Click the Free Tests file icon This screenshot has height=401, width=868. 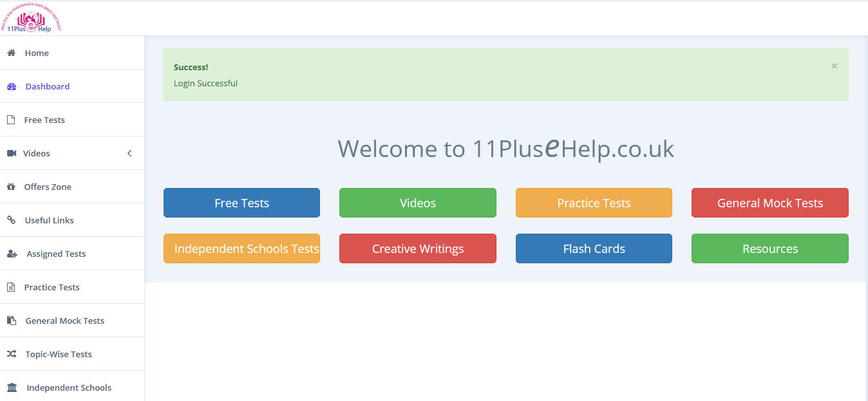(x=11, y=120)
